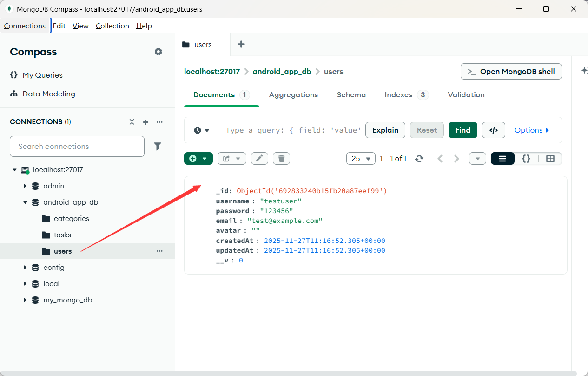This screenshot has width=588, height=376.
Task: Click the query filter input field
Action: [293, 130]
